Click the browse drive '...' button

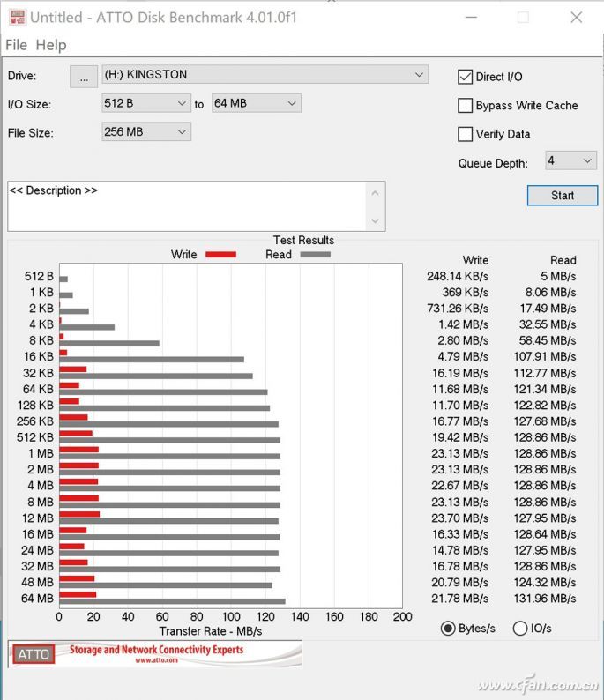pos(84,77)
